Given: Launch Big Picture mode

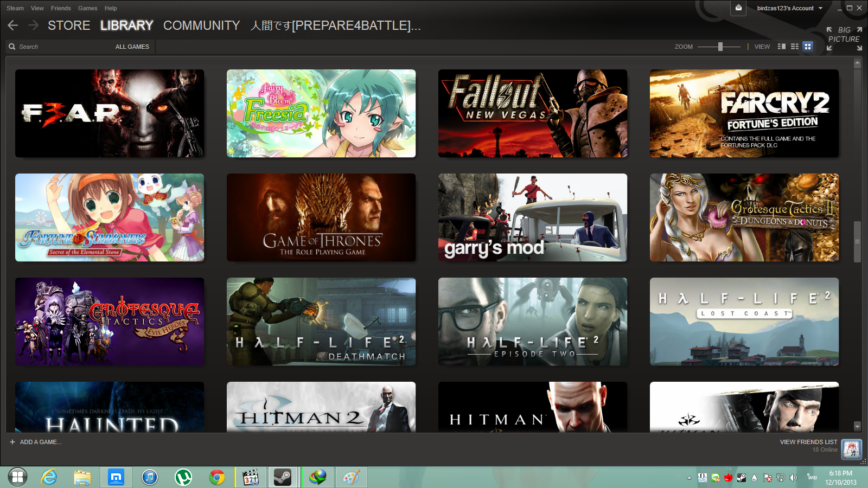Looking at the screenshot, I should point(844,38).
